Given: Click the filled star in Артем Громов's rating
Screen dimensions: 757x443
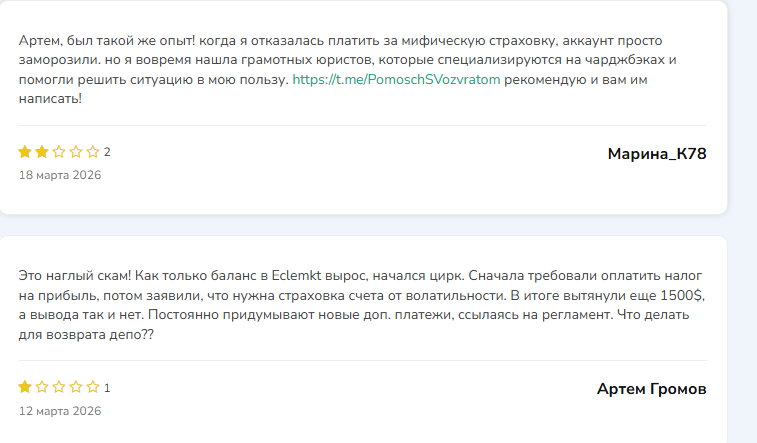Looking at the screenshot, I should 25,387.
